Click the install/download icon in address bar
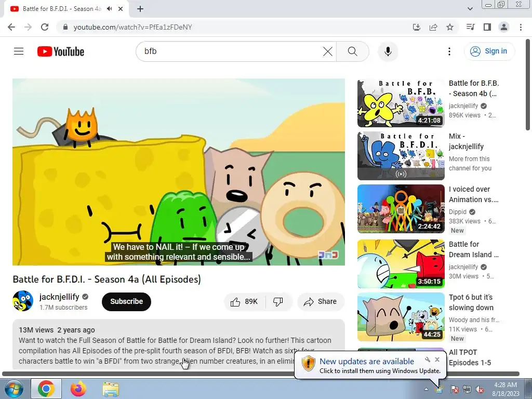Screen dimensions: 532x399 click(x=416, y=27)
